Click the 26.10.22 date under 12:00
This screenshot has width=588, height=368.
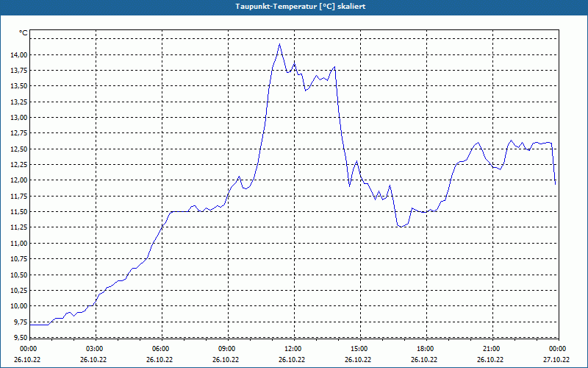coord(291,360)
